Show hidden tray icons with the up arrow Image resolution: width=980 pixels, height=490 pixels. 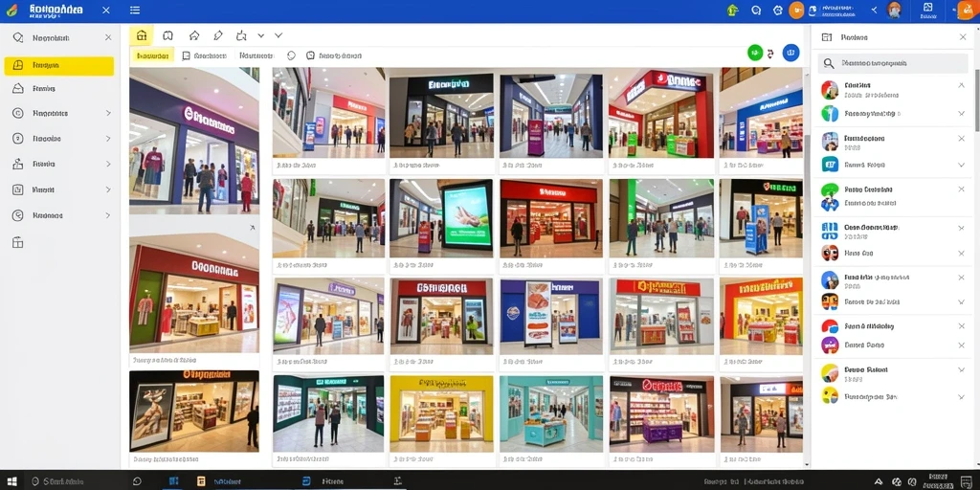tap(879, 482)
